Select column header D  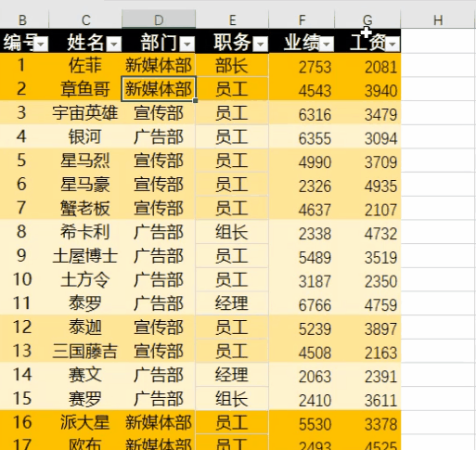pyautogui.click(x=159, y=19)
